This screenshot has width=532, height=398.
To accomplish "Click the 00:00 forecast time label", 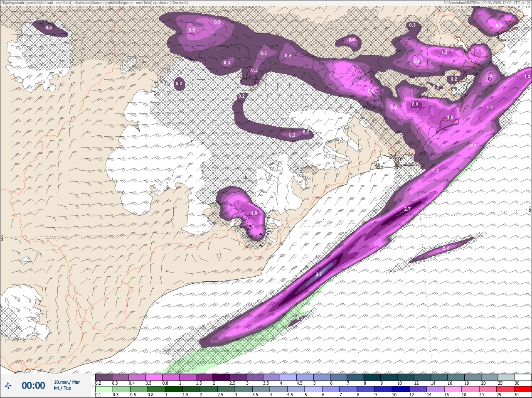I will (x=33, y=386).
